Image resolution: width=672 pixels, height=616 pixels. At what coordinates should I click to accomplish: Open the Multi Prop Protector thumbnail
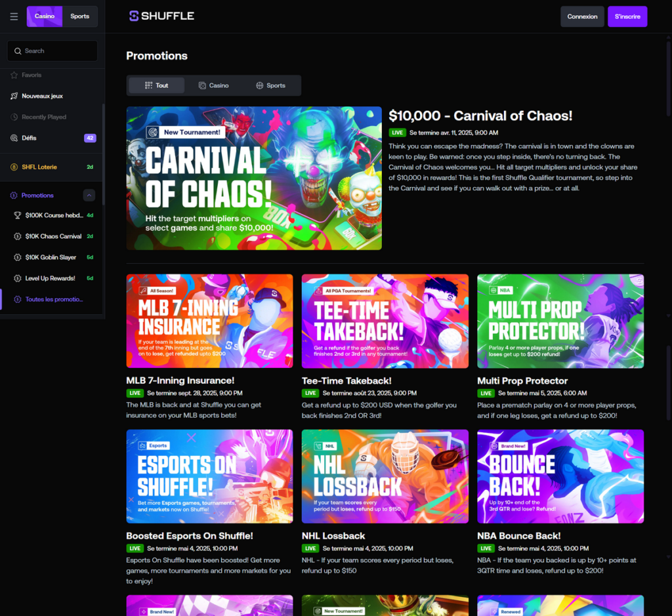point(560,321)
